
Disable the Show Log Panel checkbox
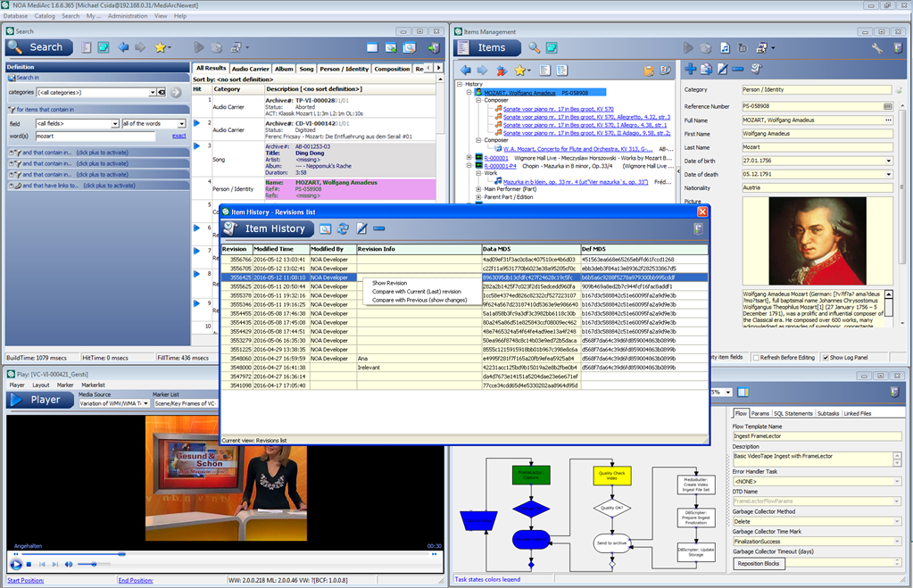(826, 356)
